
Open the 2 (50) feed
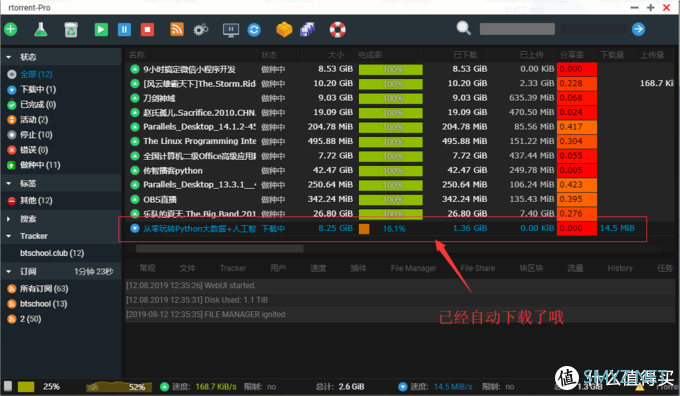[x=30, y=319]
